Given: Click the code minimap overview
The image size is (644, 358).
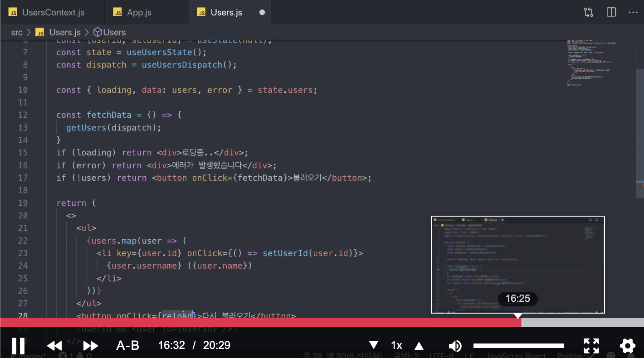Looking at the screenshot, I should (592, 63).
